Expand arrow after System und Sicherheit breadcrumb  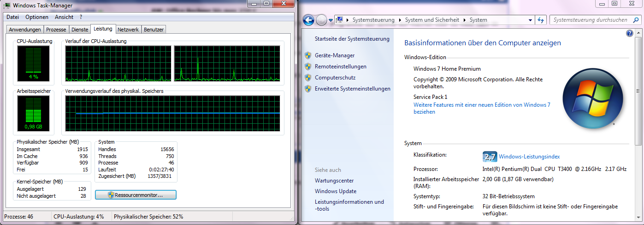click(x=465, y=20)
